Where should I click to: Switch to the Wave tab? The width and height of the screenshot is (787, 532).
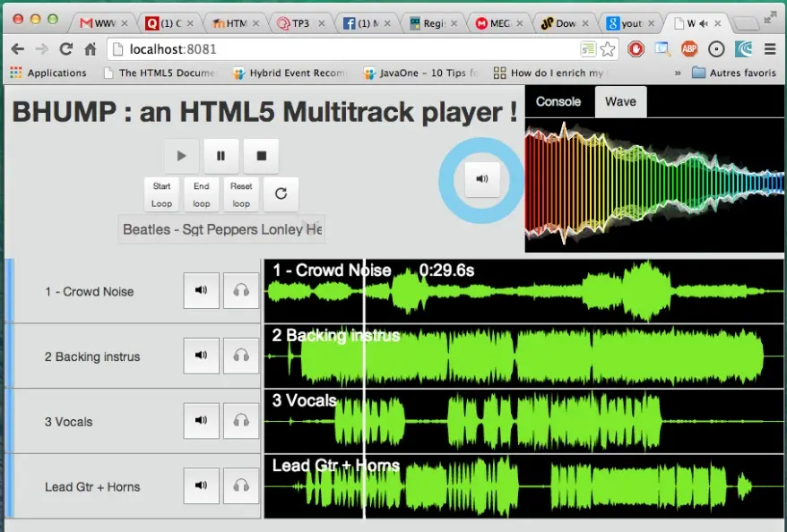(620, 101)
